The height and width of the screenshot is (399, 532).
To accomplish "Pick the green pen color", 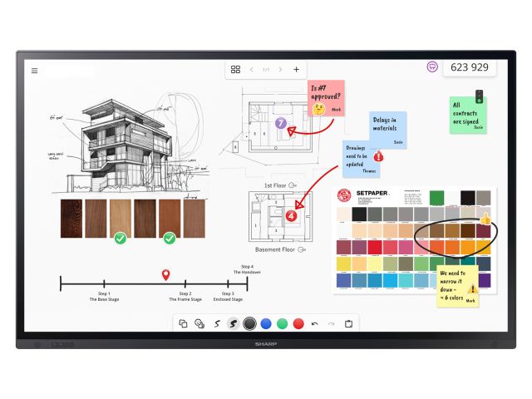I will point(282,323).
